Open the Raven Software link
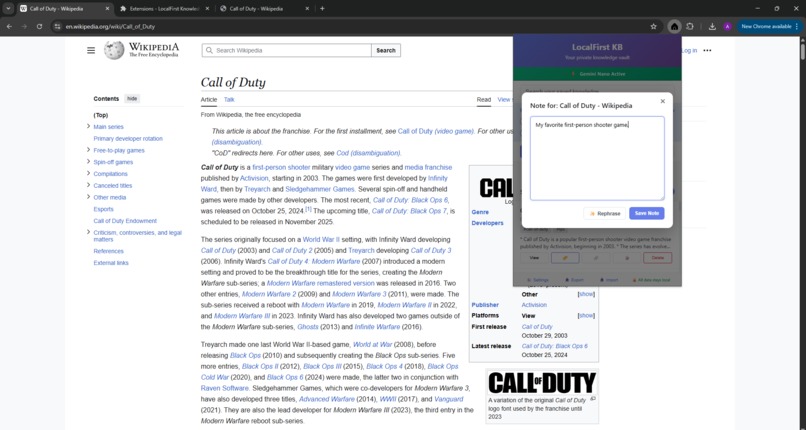This screenshot has height=430, width=806. coord(225,388)
